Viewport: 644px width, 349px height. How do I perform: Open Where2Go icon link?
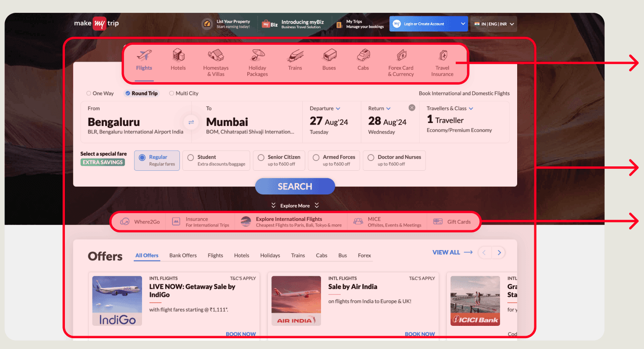pos(125,222)
